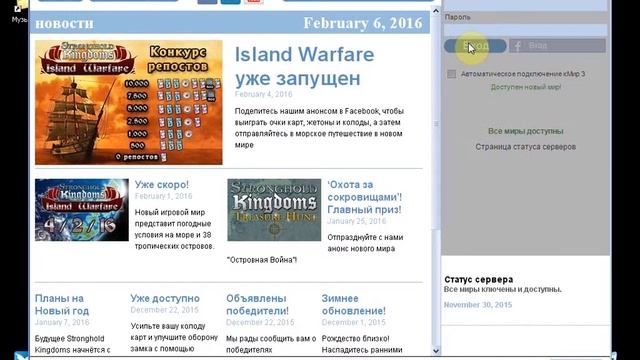640x360 pixels.
Task: Enable the Автоматическое подключение checkbox
Action: (451, 74)
